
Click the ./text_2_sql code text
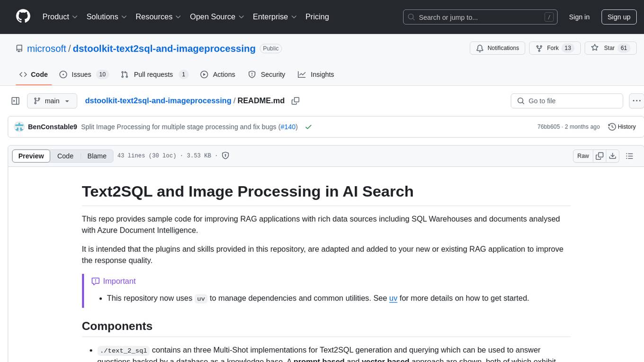tap(124, 351)
